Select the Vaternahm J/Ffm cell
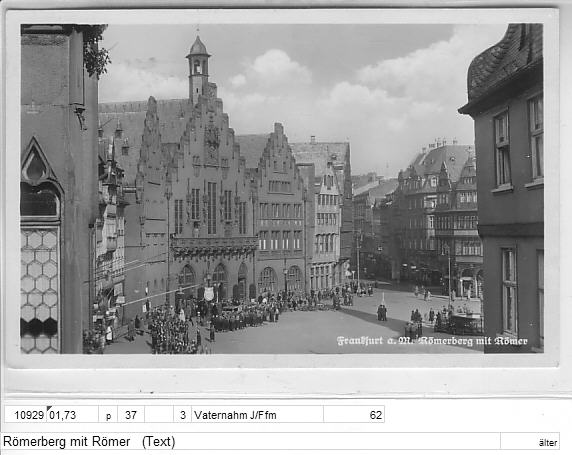572x455 pixels. pyautogui.click(x=257, y=414)
